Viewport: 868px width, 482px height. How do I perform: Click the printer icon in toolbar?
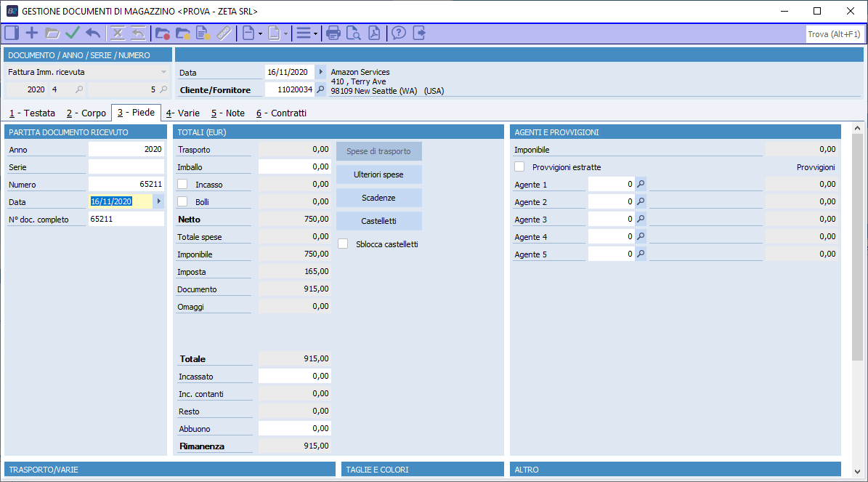tap(333, 33)
